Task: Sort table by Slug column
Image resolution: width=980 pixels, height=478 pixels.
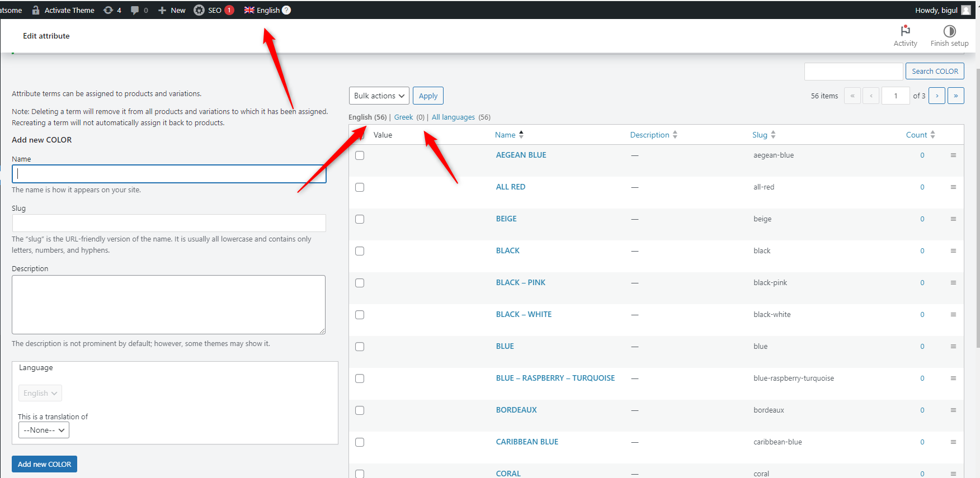Action: coord(764,135)
